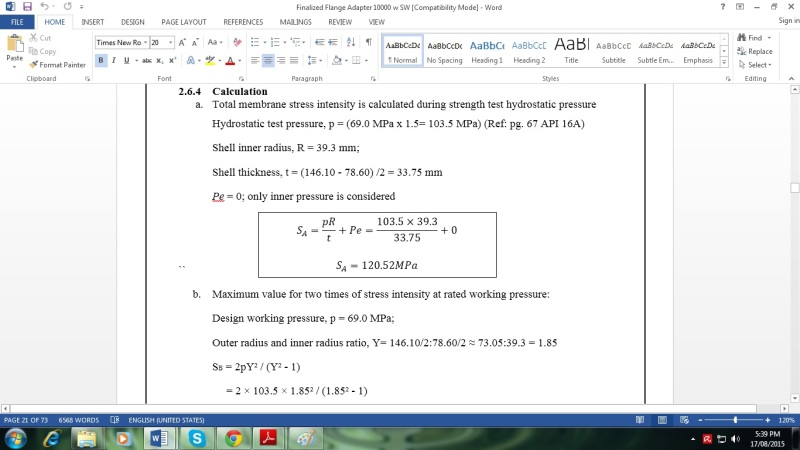Align text to the right

coord(281,60)
